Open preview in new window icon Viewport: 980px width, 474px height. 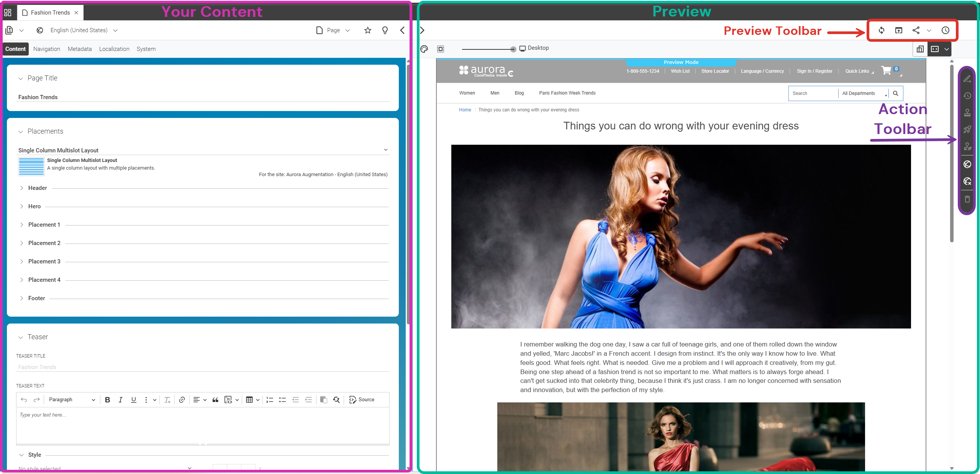899,30
